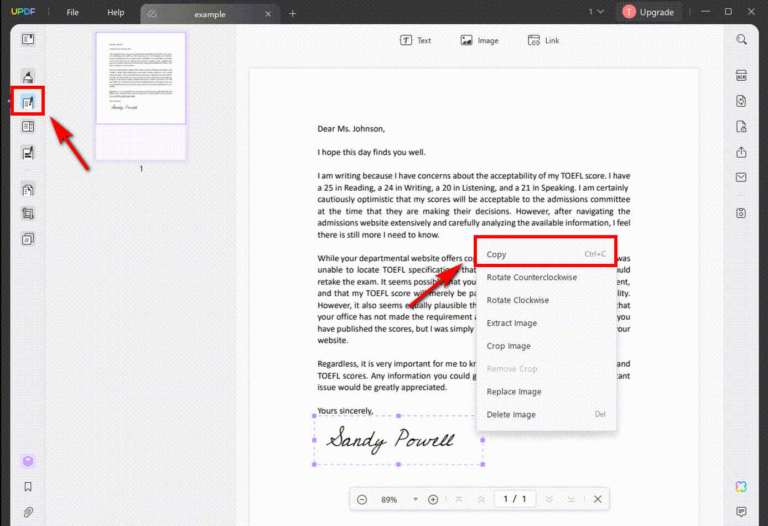Open the UPDF AI colorful icon

pos(741,486)
